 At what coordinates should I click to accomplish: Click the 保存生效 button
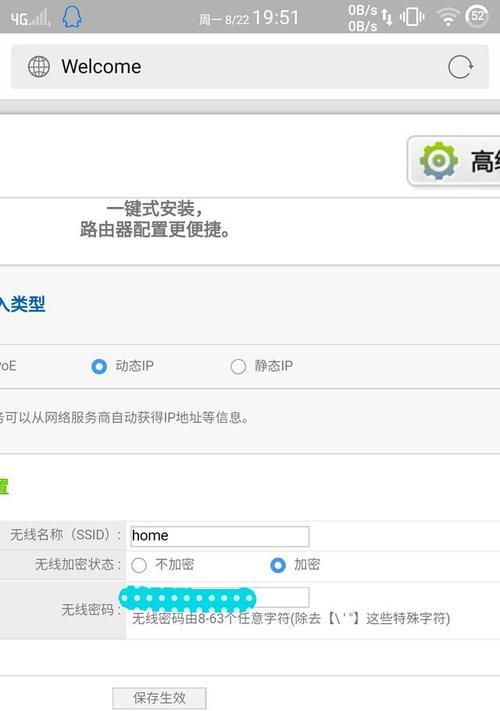(160, 698)
